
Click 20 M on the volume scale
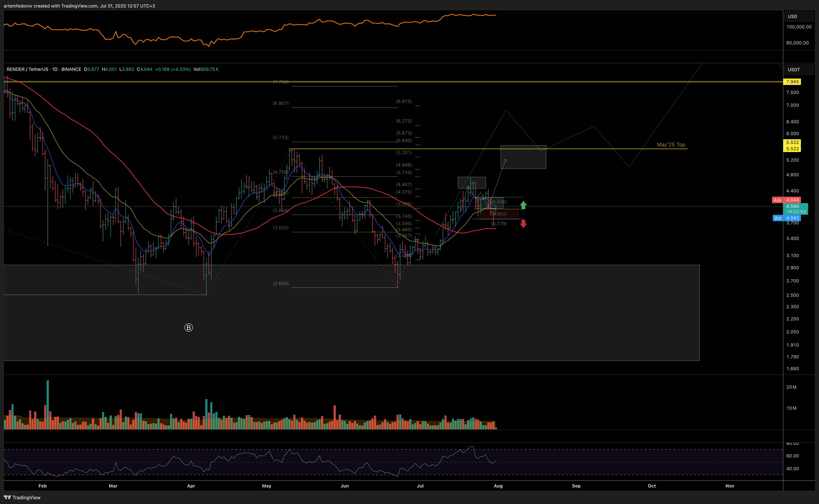[791, 387]
